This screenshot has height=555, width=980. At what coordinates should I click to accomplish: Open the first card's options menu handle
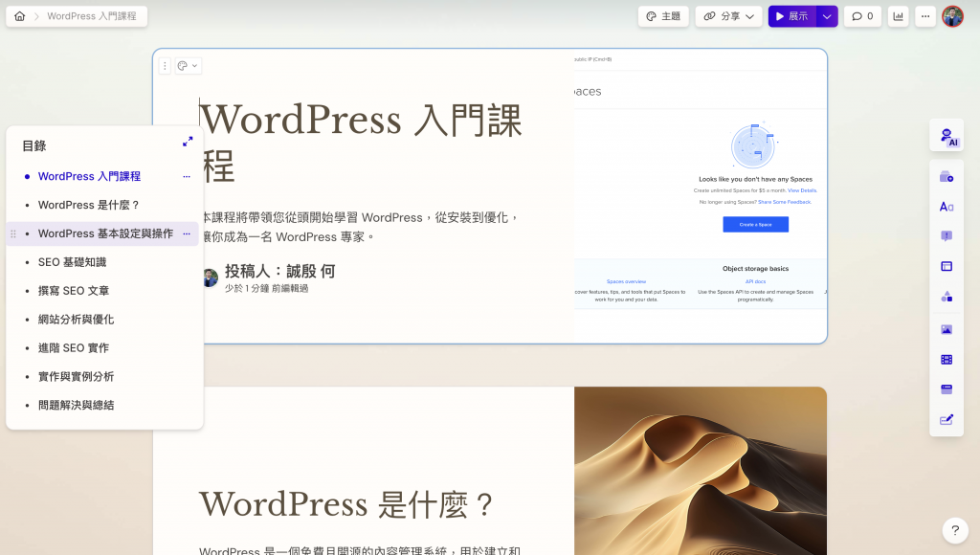coord(165,66)
